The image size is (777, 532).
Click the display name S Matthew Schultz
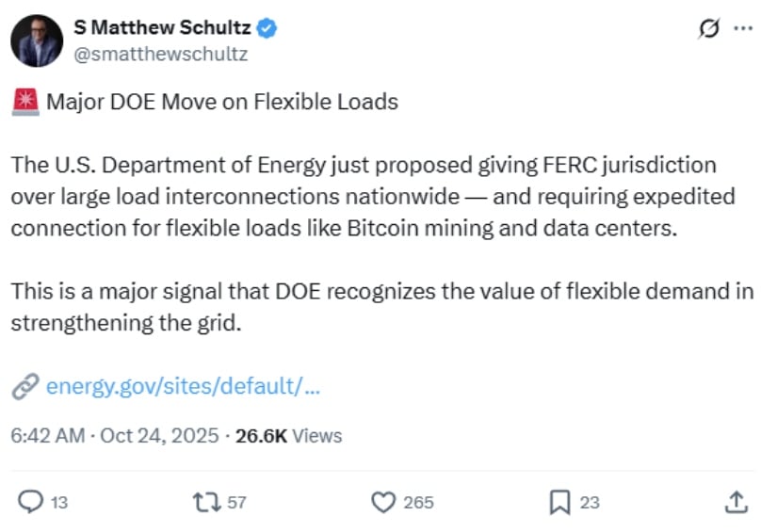[x=163, y=29]
